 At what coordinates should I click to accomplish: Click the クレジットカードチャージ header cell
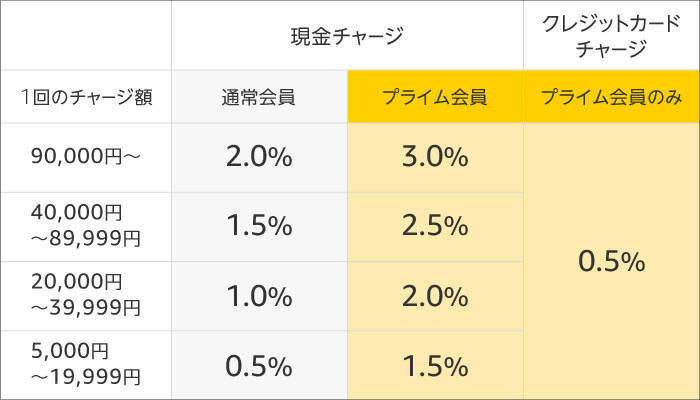pyautogui.click(x=610, y=36)
